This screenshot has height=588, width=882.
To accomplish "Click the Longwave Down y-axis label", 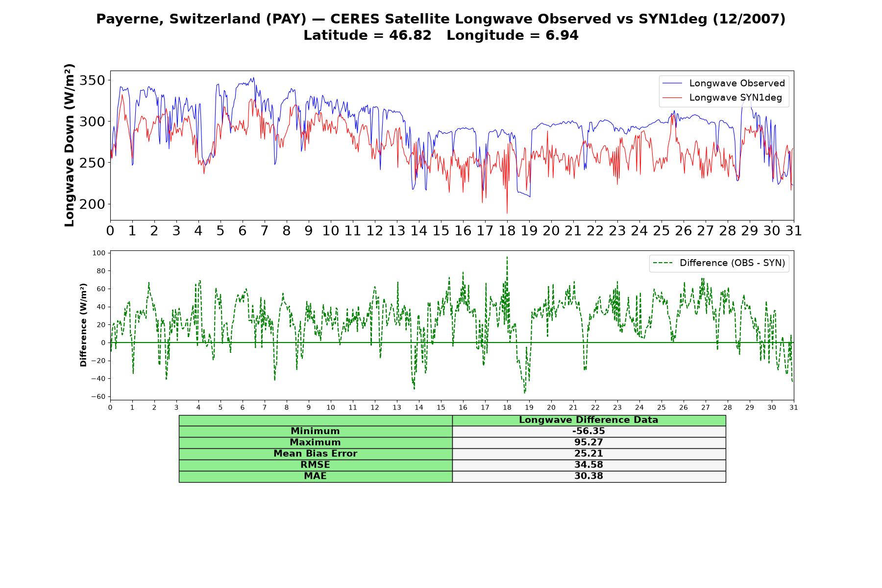I will point(70,145).
